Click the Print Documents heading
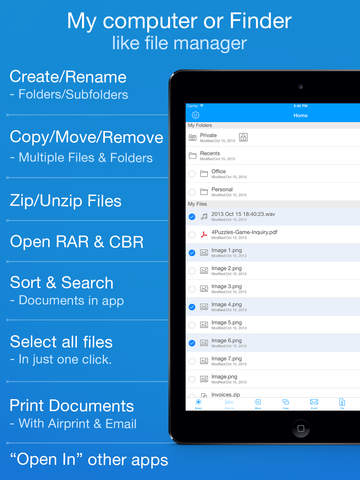 coord(72,406)
